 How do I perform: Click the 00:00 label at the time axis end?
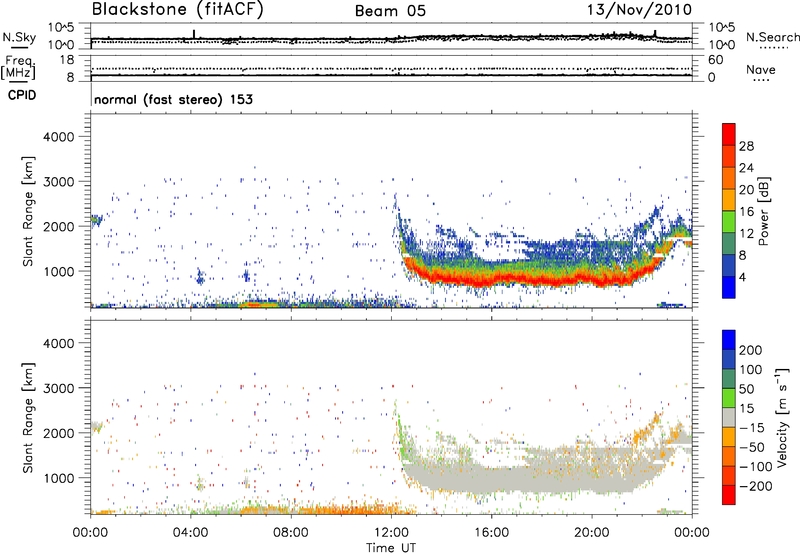pos(692,533)
